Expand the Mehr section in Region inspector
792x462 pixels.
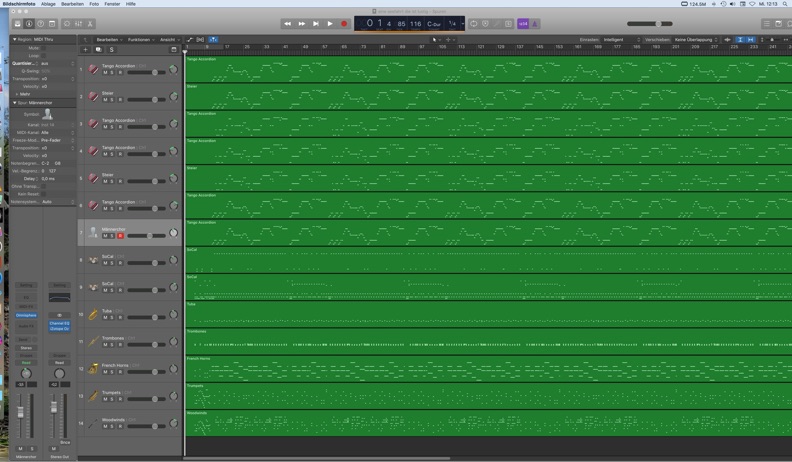tap(17, 94)
